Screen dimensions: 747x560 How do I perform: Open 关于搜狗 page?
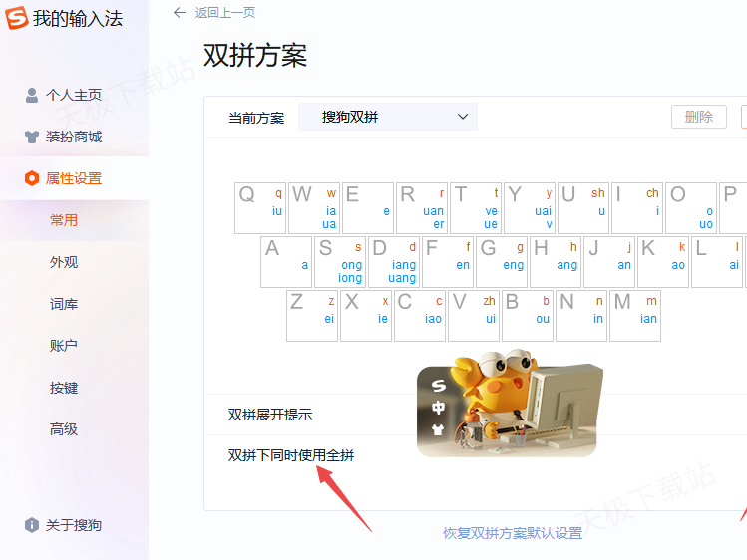click(74, 525)
